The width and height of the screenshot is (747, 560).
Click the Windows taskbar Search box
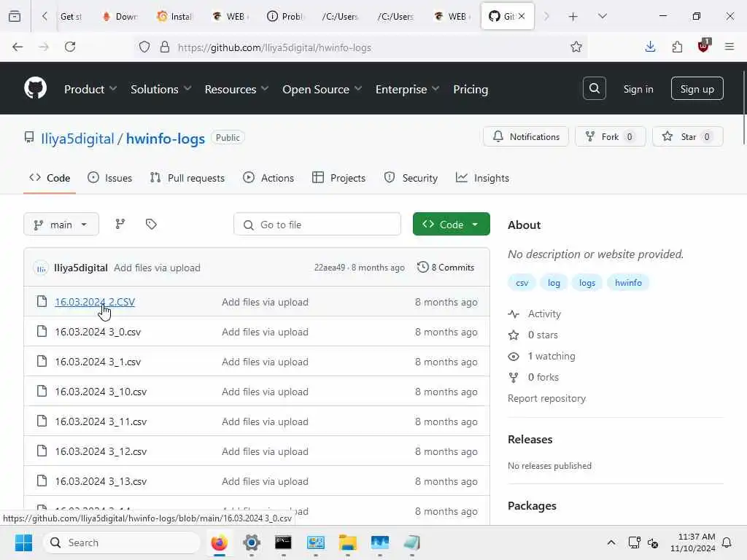pyautogui.click(x=122, y=542)
